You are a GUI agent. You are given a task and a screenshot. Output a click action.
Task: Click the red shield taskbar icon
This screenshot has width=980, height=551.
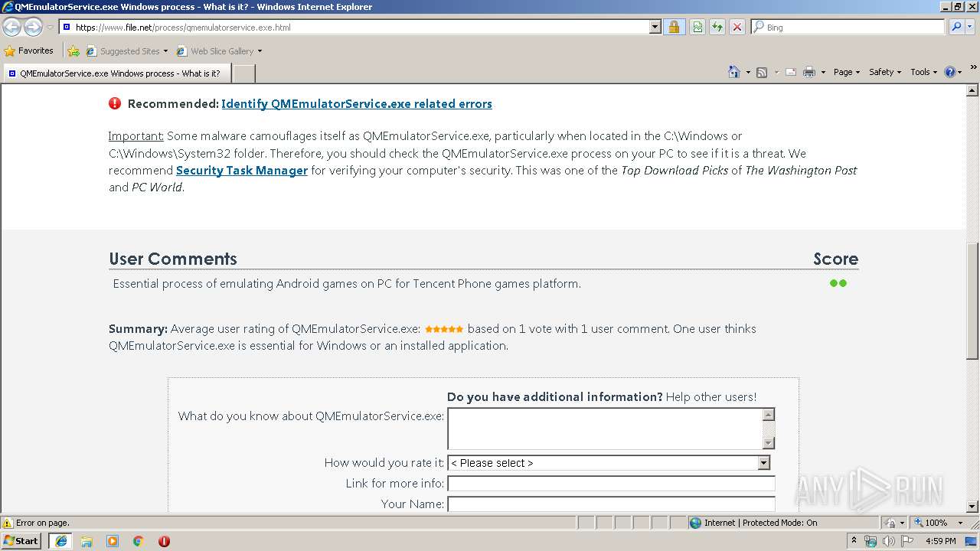pos(164,541)
